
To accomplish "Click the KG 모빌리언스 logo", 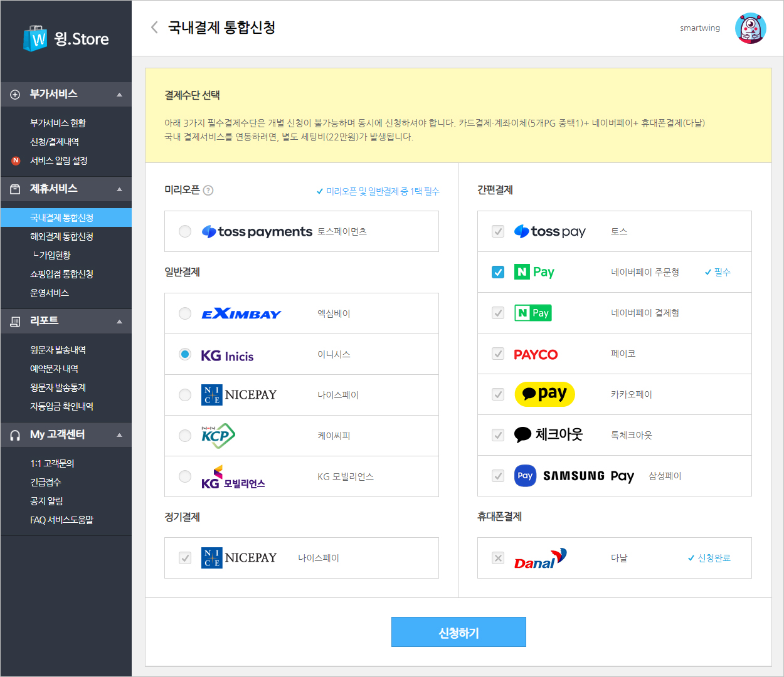I will 233,478.
